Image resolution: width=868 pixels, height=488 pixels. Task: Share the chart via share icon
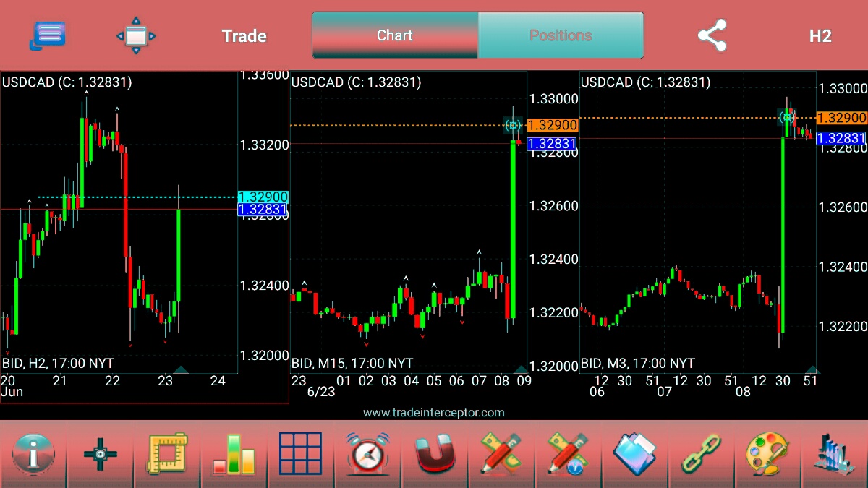(x=712, y=35)
